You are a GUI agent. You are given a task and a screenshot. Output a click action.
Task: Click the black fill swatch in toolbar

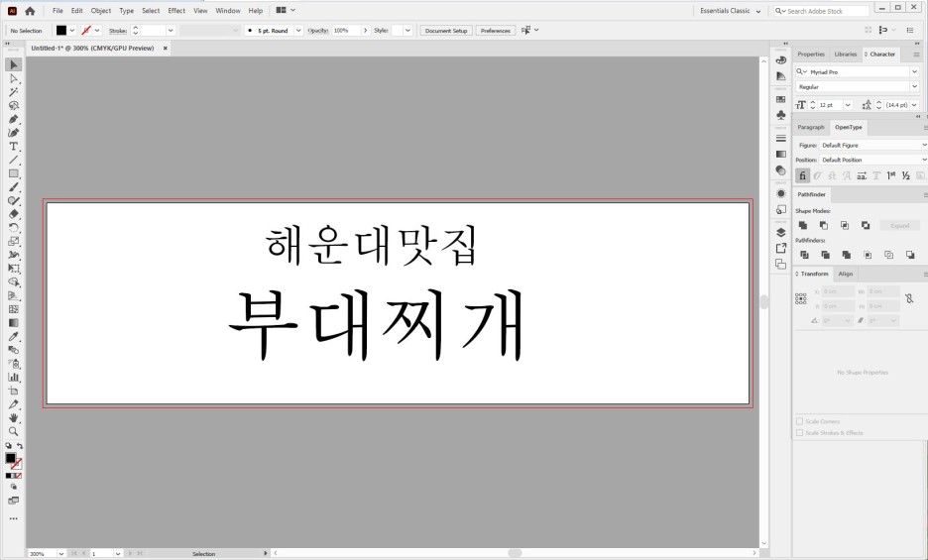click(10, 458)
